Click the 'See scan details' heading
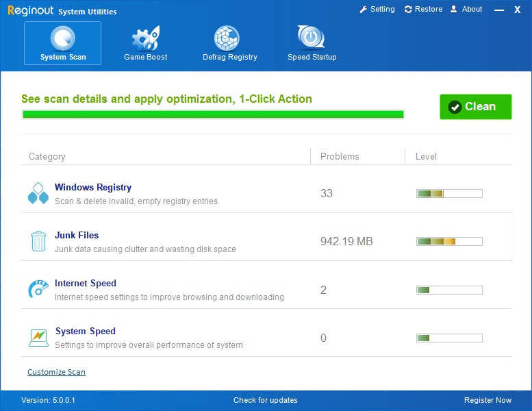This screenshot has width=532, height=411. [166, 99]
